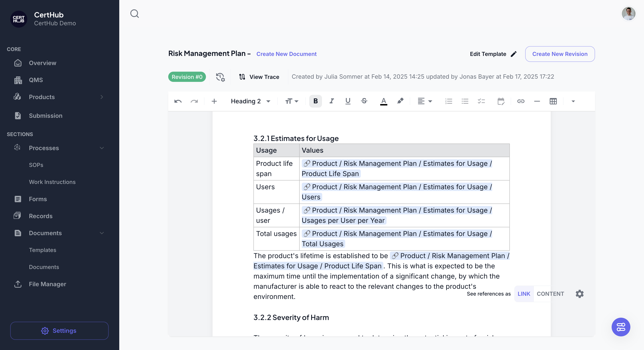Open the font color picker
This screenshot has height=350, width=644.
[x=384, y=101]
